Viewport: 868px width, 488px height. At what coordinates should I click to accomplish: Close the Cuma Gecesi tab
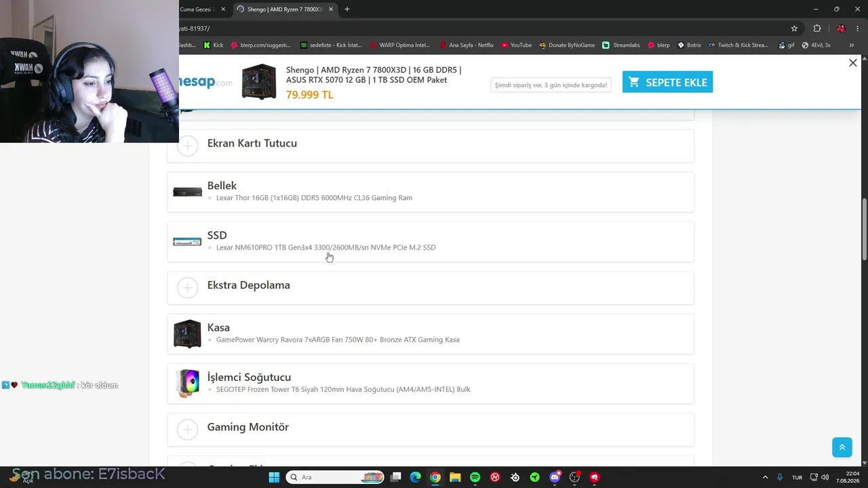click(x=223, y=9)
